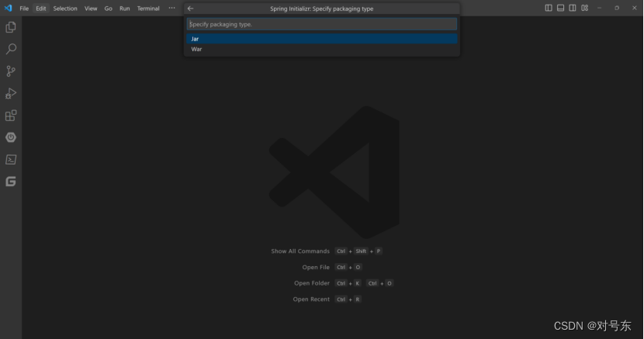
Task: Open the Go menu
Action: point(108,9)
